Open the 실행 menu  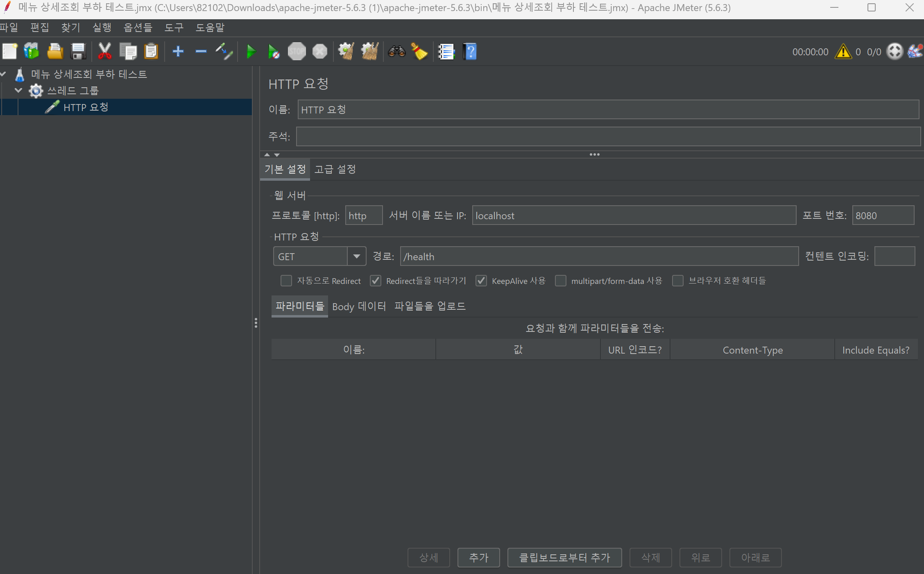(102, 27)
